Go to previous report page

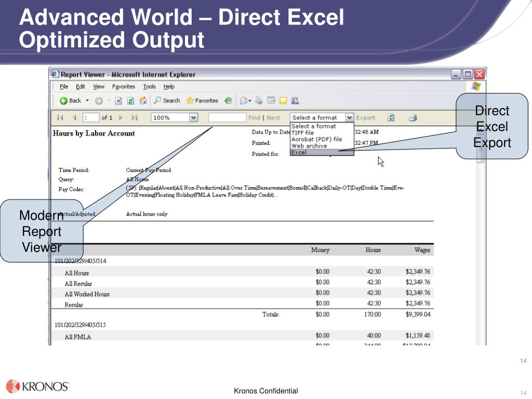pos(74,118)
